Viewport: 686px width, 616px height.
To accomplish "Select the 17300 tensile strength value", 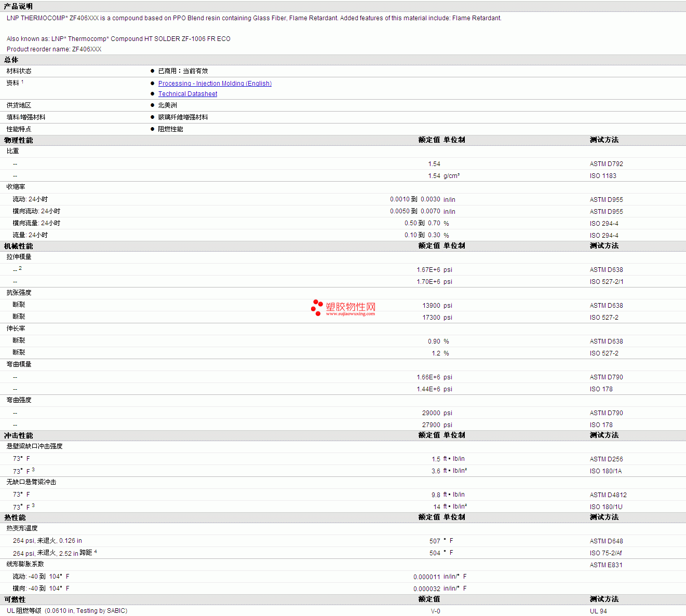I will click(x=432, y=318).
